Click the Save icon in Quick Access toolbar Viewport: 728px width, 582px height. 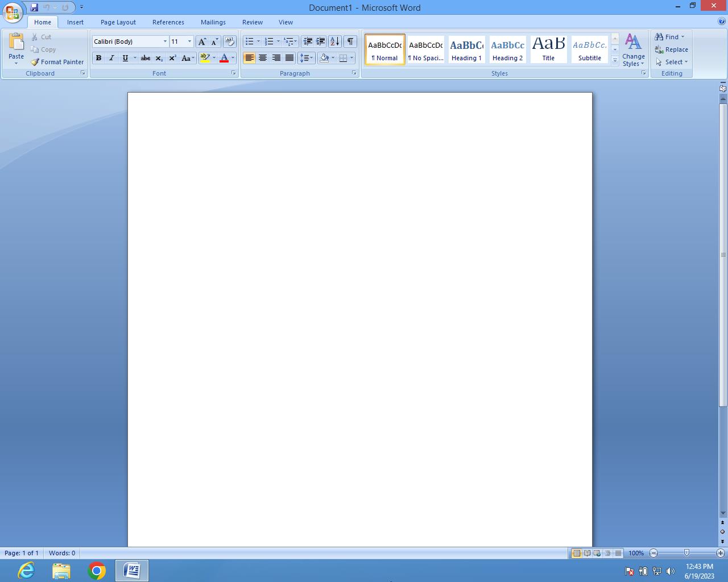(34, 7)
